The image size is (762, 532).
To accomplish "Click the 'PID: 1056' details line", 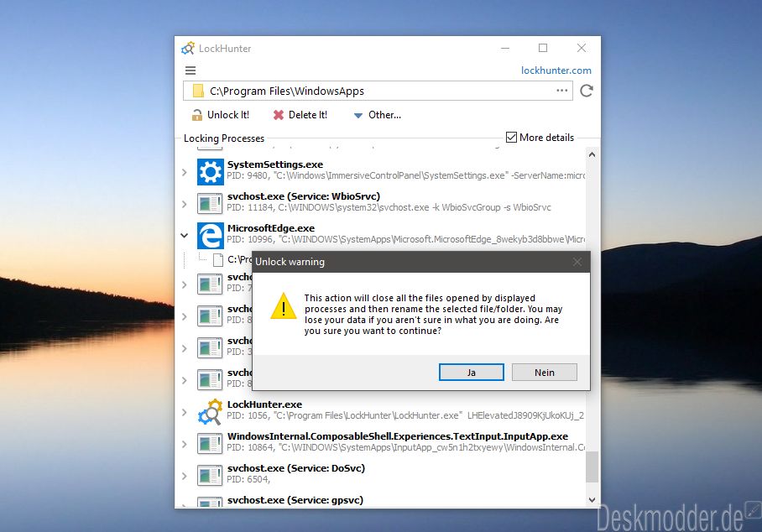I will point(405,416).
